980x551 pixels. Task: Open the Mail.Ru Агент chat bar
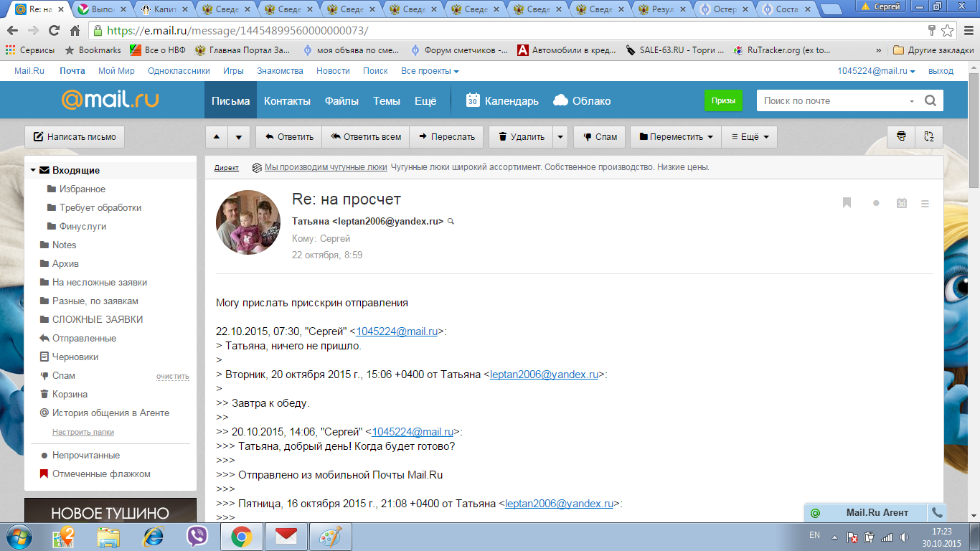[866, 512]
